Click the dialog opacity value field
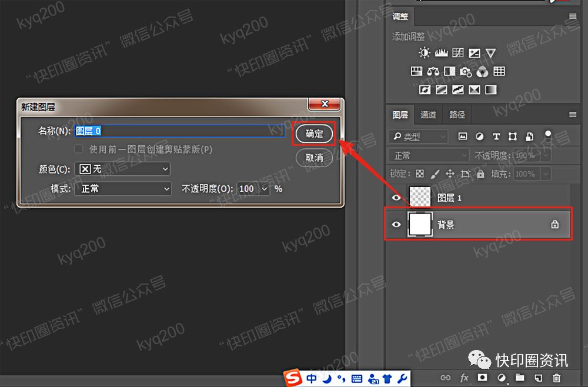Screen dimensions: 588x387 248,189
